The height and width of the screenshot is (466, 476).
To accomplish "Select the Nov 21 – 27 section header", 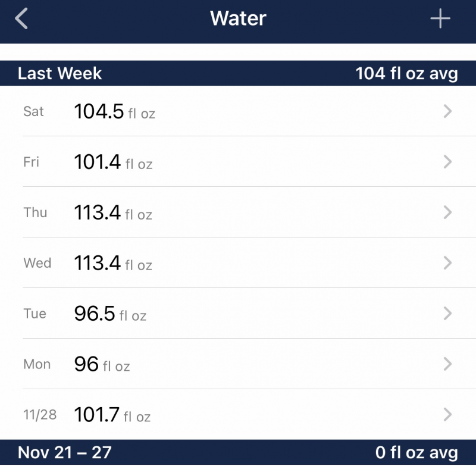I will [x=64, y=453].
